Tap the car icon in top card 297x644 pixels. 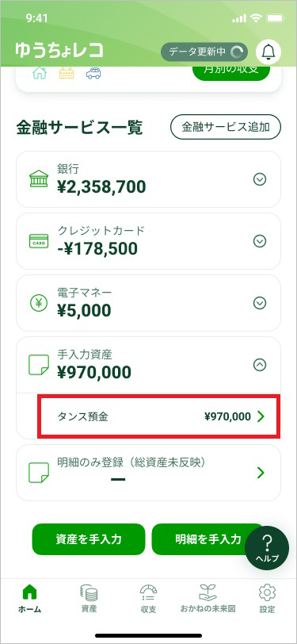[x=94, y=74]
